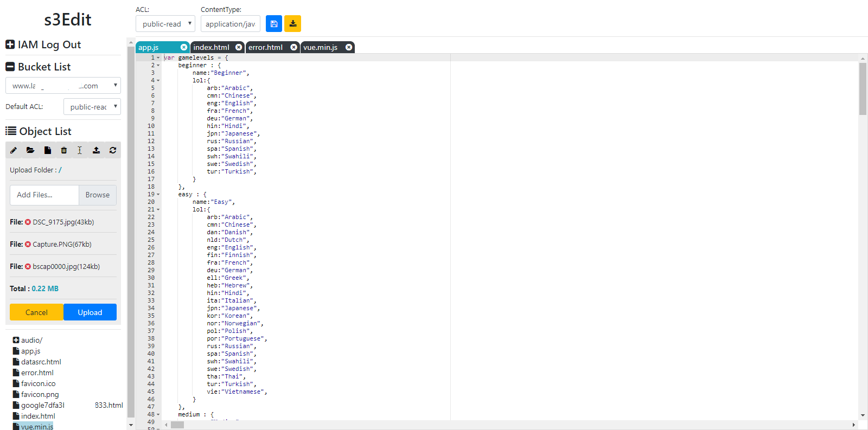Click the sidebar vertical scrollbar
The height and width of the screenshot is (430, 868).
pyautogui.click(x=131, y=233)
